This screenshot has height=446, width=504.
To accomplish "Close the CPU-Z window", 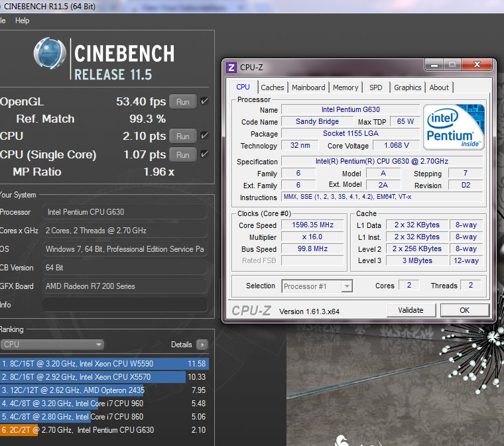I will tap(477, 65).
